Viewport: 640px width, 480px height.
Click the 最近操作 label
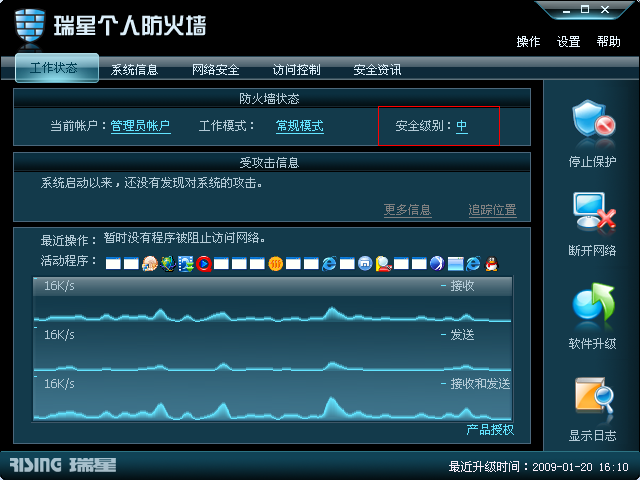[68, 240]
